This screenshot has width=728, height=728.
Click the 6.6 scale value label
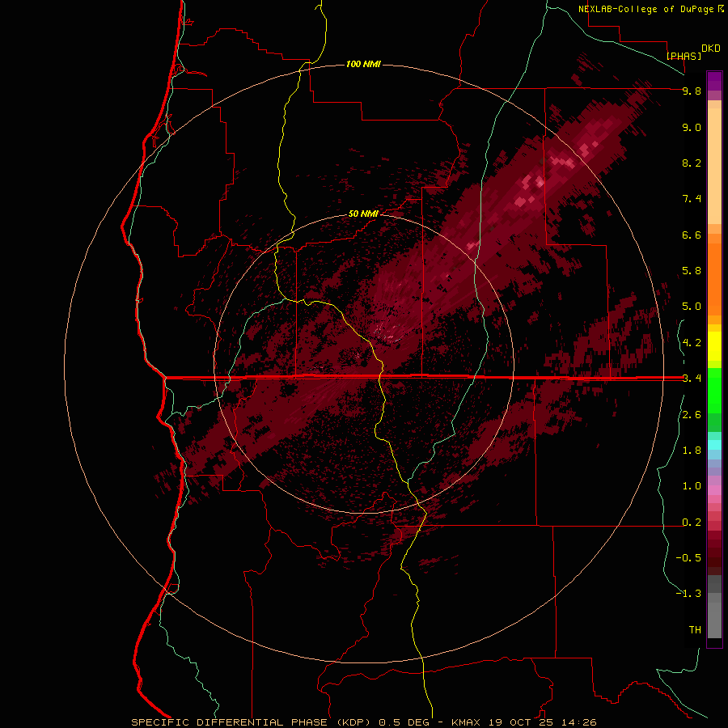[x=692, y=235]
